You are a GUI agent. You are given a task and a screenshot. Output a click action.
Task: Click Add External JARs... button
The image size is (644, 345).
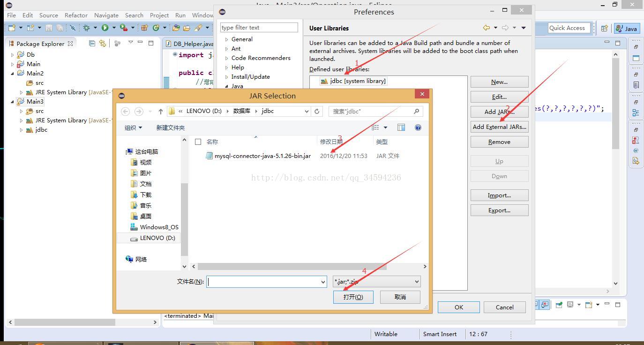(499, 127)
